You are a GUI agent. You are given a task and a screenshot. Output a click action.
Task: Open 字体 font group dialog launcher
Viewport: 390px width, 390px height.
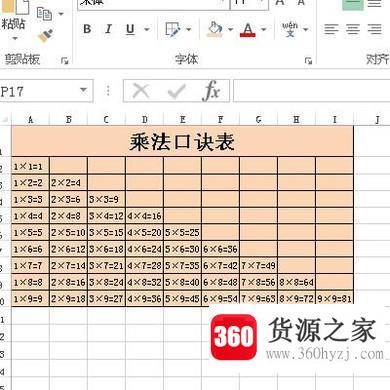click(308, 61)
